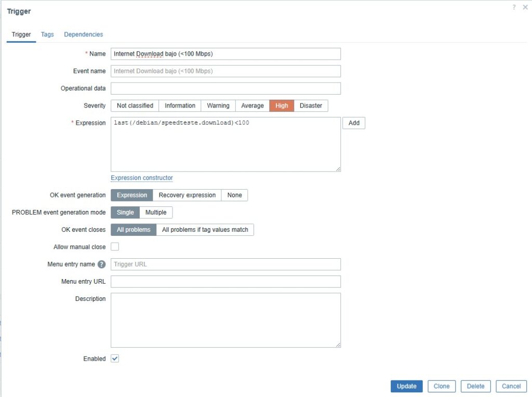Image resolution: width=532 pixels, height=397 pixels.
Task: Set PROBLEM event mode to Multiple
Action: tap(156, 213)
